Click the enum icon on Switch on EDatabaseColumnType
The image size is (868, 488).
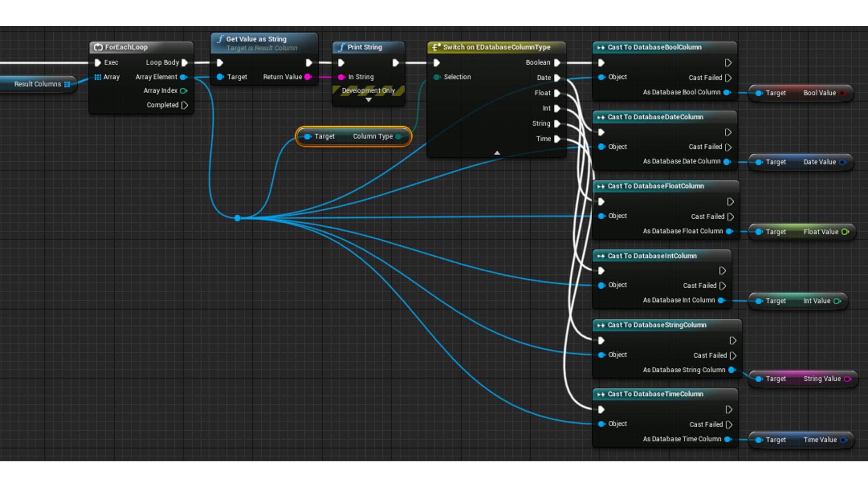(x=435, y=47)
